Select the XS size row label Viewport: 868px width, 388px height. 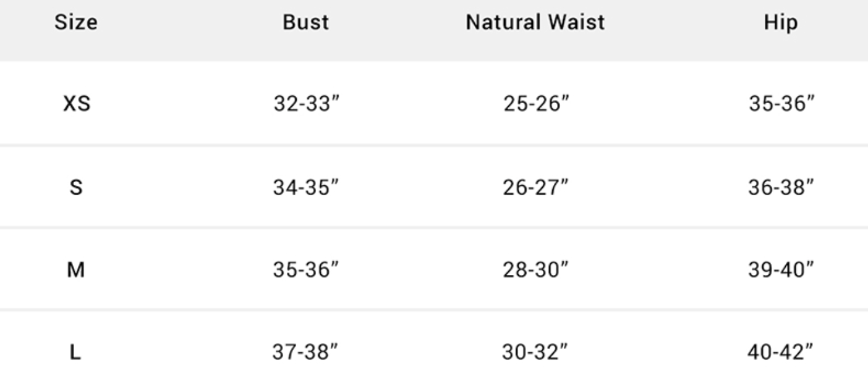(x=76, y=104)
